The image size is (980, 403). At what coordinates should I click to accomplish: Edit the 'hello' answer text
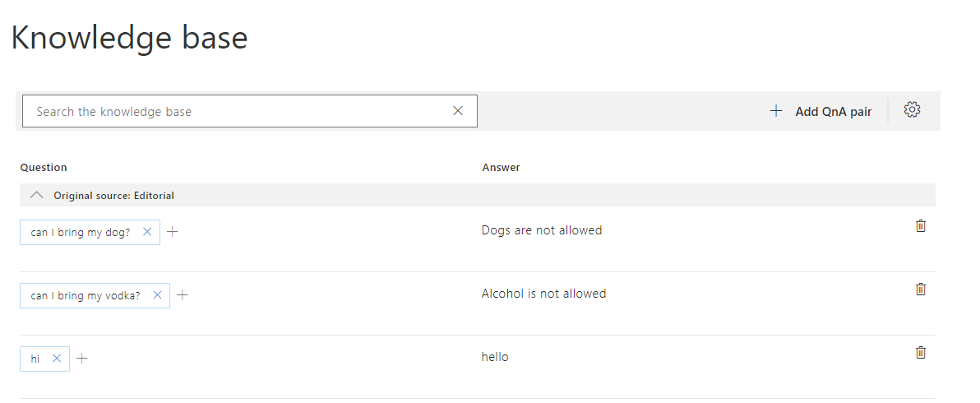coord(495,357)
